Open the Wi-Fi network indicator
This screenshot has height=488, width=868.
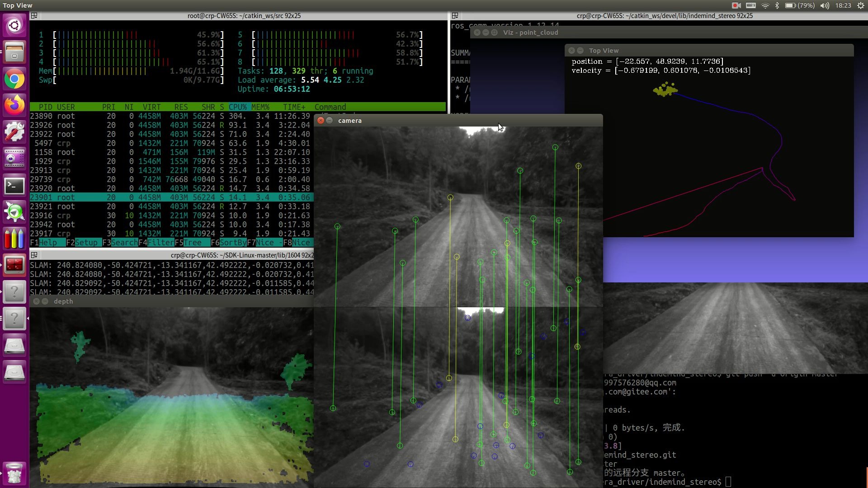pyautogui.click(x=765, y=5)
